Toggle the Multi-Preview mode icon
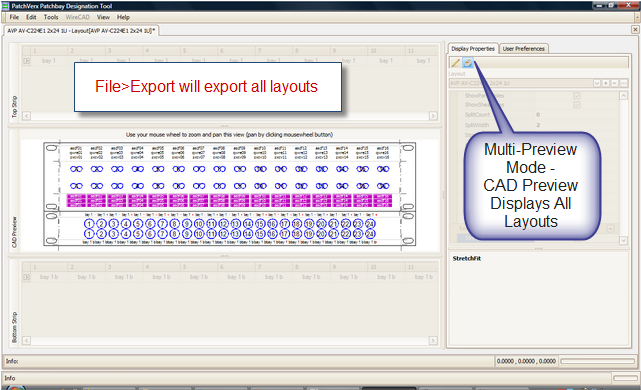Viewport: 641px width, 390px height. pos(467,63)
